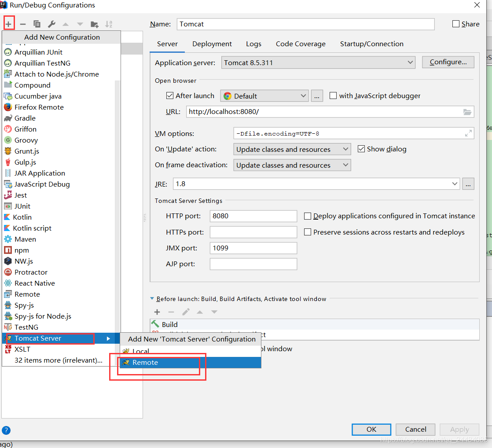Click the URL field folder icon
The height and width of the screenshot is (448, 492).
(467, 112)
